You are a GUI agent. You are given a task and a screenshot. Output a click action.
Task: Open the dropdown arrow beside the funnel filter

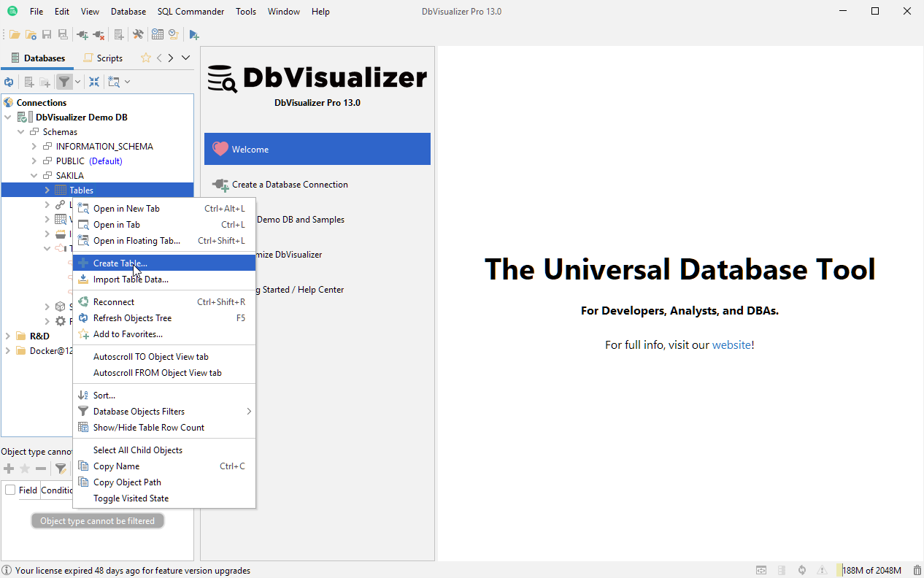(x=77, y=82)
